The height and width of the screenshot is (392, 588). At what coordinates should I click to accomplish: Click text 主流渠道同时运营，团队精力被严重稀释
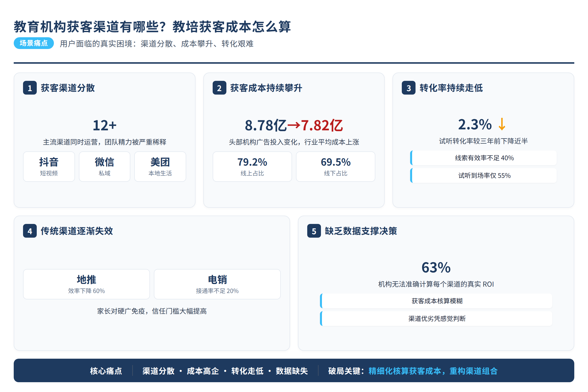coord(105,142)
